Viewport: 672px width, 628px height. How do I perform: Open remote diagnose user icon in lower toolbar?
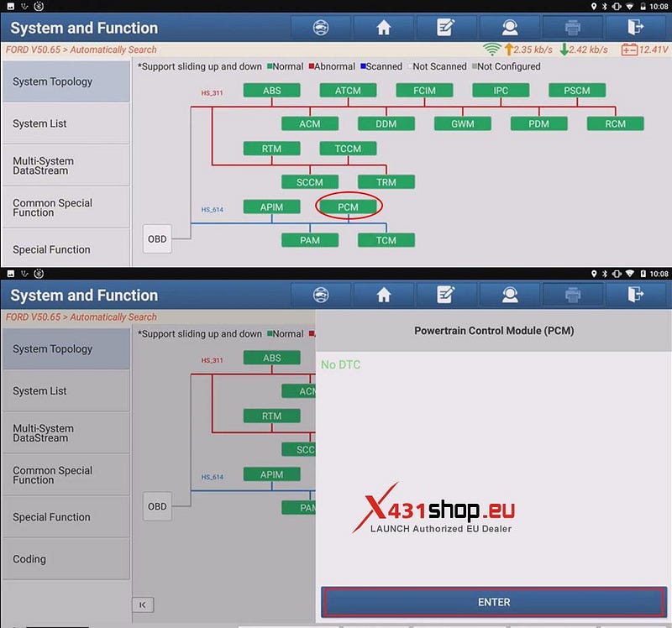click(x=510, y=295)
